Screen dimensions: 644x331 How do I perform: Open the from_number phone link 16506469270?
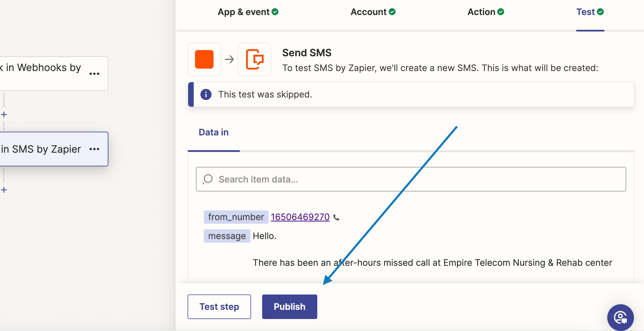point(300,217)
